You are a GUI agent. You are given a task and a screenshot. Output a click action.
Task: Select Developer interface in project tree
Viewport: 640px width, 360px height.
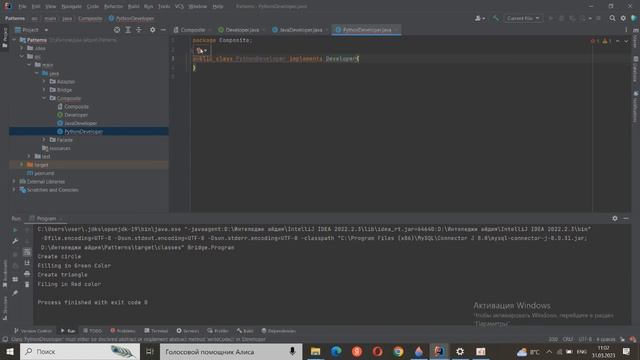[76, 115]
